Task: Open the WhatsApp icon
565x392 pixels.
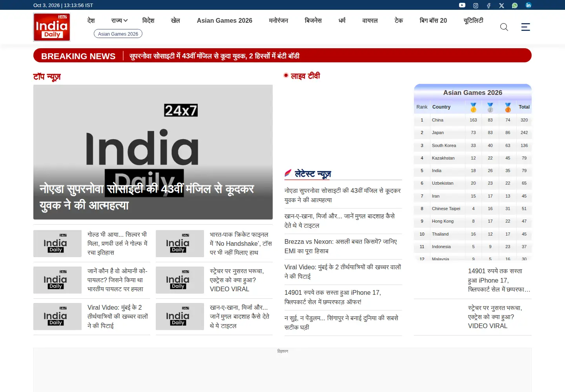Action: (515, 5)
